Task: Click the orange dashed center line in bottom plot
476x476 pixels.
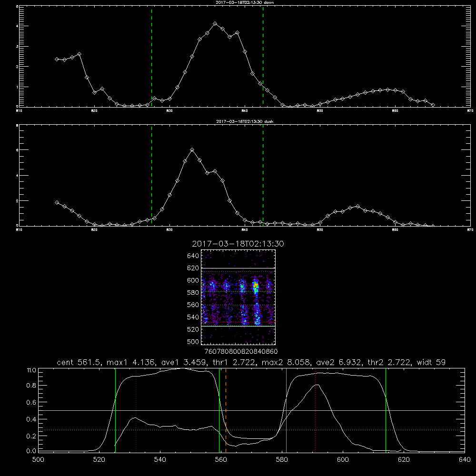Action: 226,410
